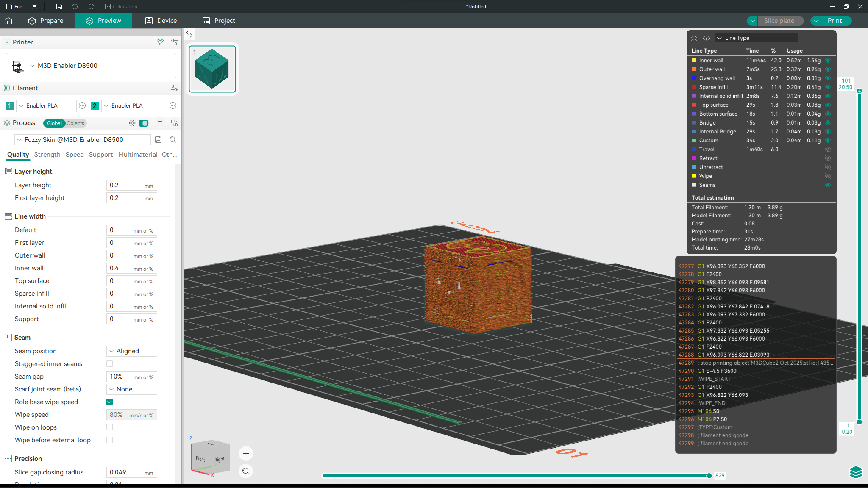The image size is (868, 488).
Task: Click the horizontal move slider handle
Action: (x=709, y=476)
